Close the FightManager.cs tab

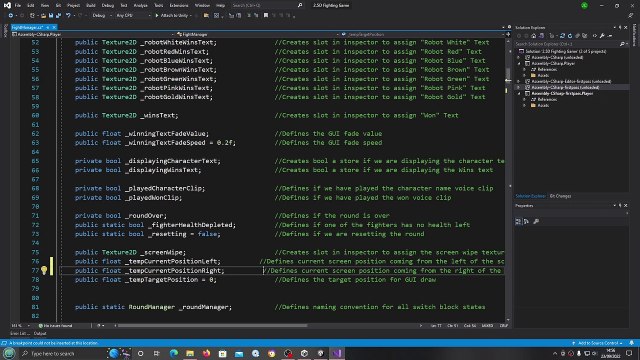pos(54,27)
